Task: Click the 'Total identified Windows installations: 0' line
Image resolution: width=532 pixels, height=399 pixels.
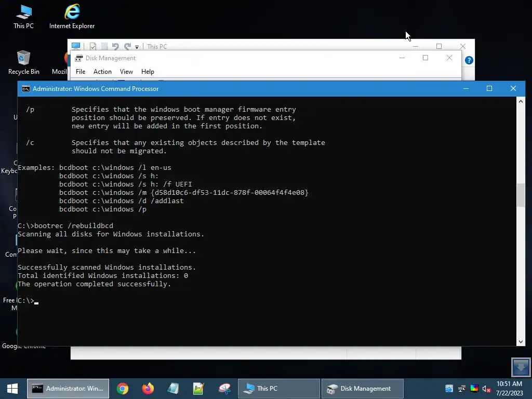Action: 103,275
